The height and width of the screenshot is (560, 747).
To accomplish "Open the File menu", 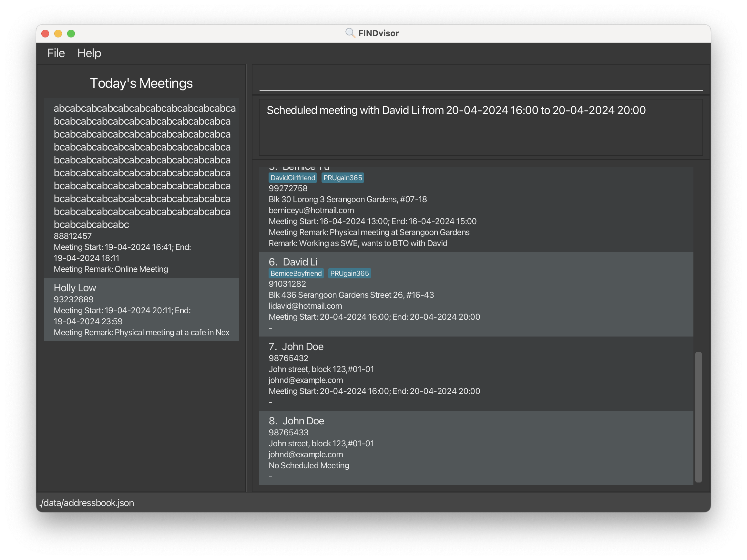I will (x=56, y=53).
